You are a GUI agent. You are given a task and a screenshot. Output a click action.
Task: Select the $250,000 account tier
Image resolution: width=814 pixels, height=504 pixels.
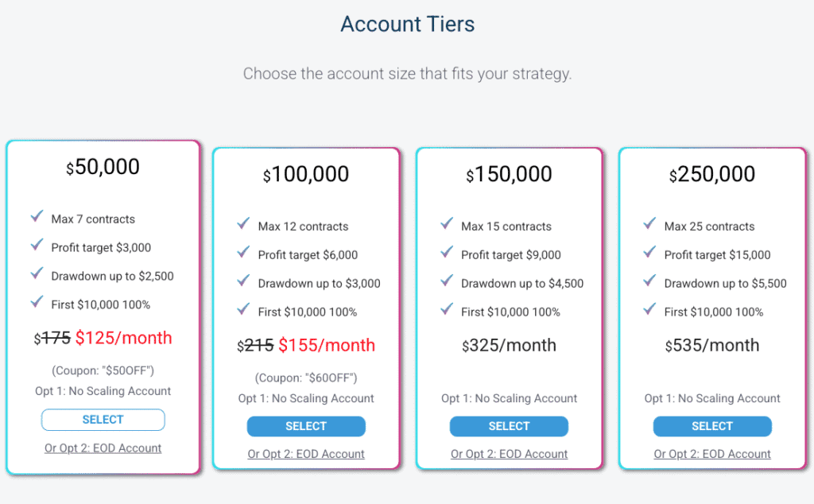tap(712, 427)
